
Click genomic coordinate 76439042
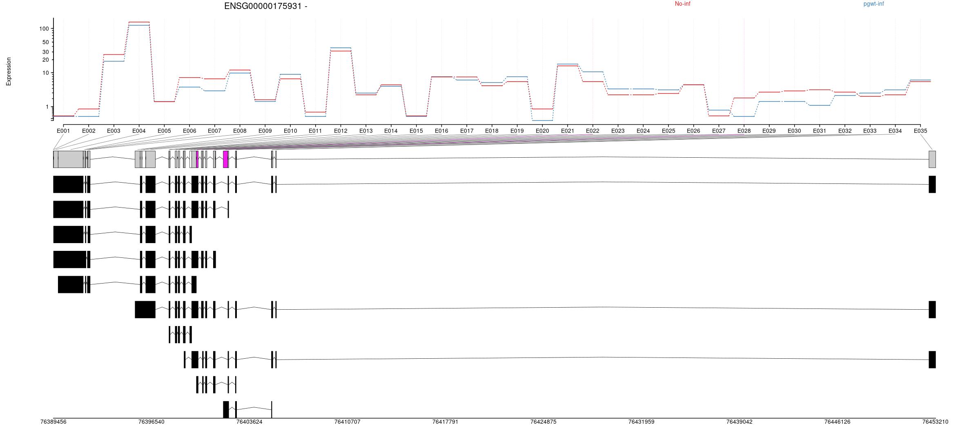click(x=739, y=422)
